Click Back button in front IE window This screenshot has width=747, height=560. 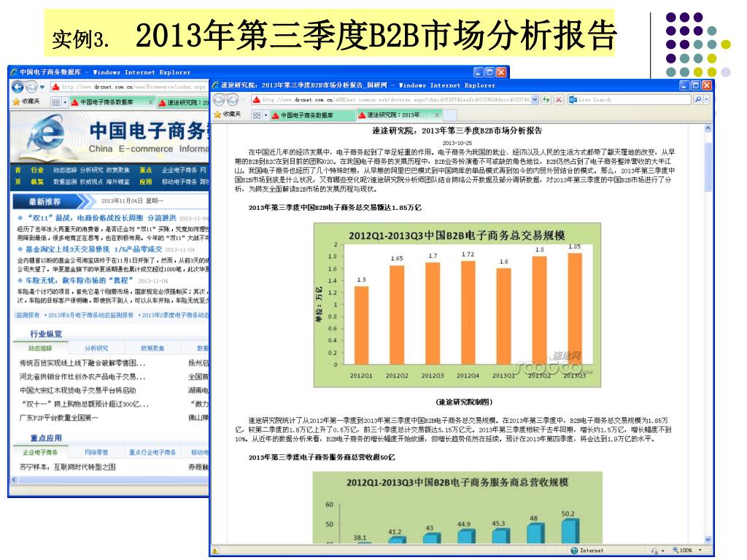(219, 99)
